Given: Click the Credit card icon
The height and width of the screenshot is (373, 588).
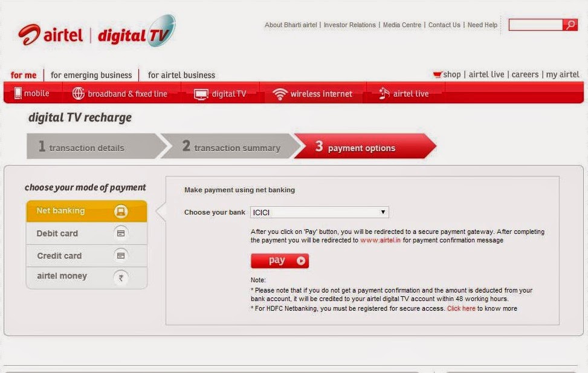Looking at the screenshot, I should [121, 256].
